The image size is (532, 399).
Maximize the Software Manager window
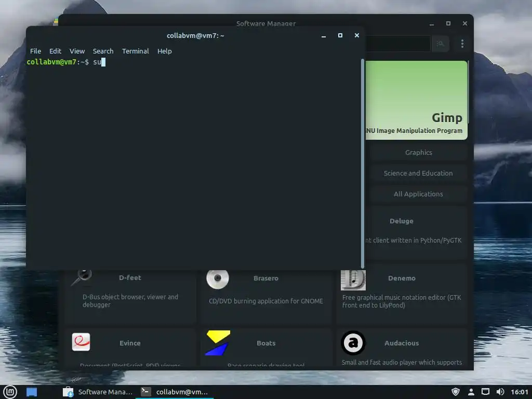pos(448,23)
